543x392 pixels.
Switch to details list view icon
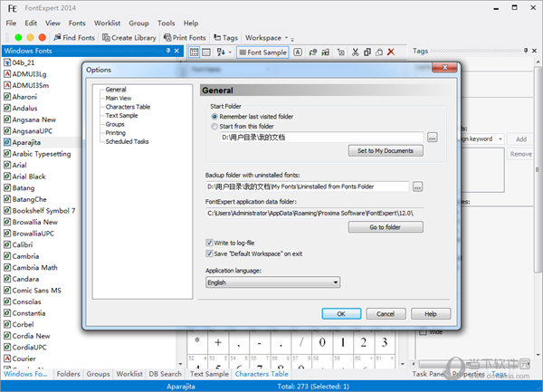click(206, 53)
